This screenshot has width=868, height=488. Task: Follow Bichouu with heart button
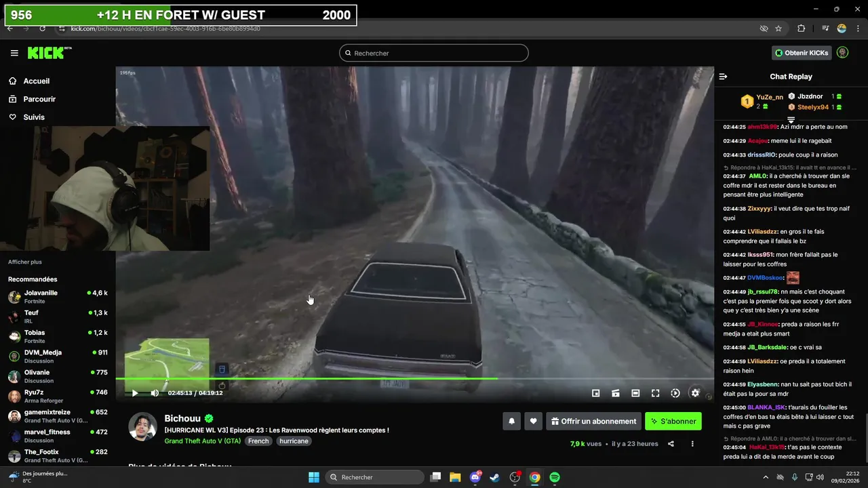pos(533,421)
